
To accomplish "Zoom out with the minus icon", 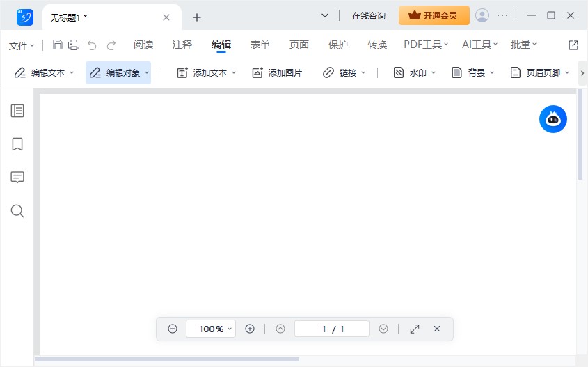I will point(173,329).
